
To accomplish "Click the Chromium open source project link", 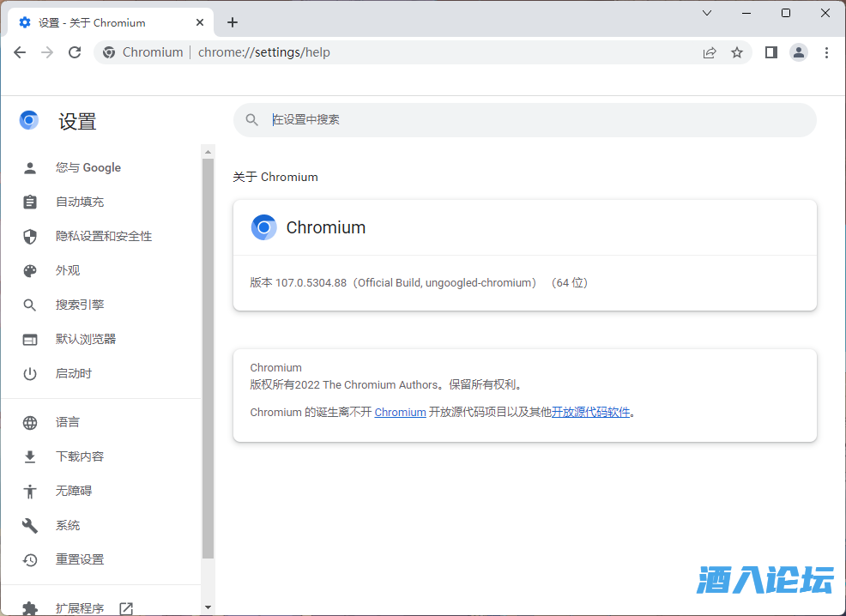I will click(400, 412).
